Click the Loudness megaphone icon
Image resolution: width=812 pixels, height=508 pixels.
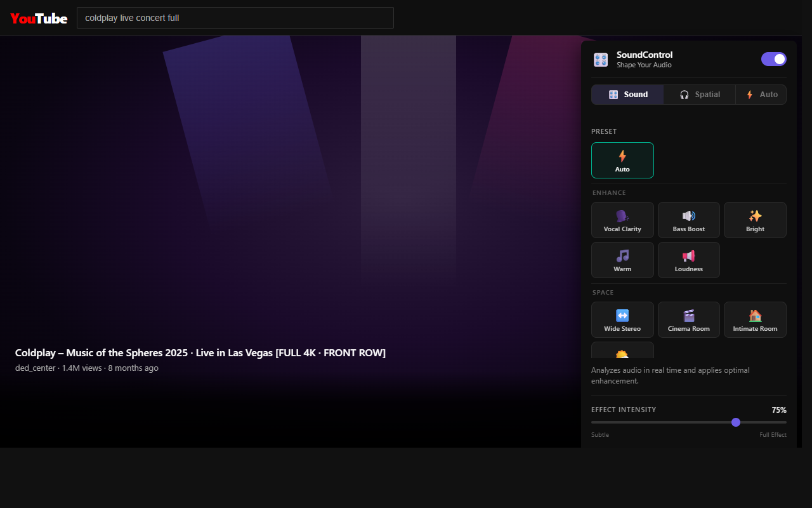click(689, 256)
